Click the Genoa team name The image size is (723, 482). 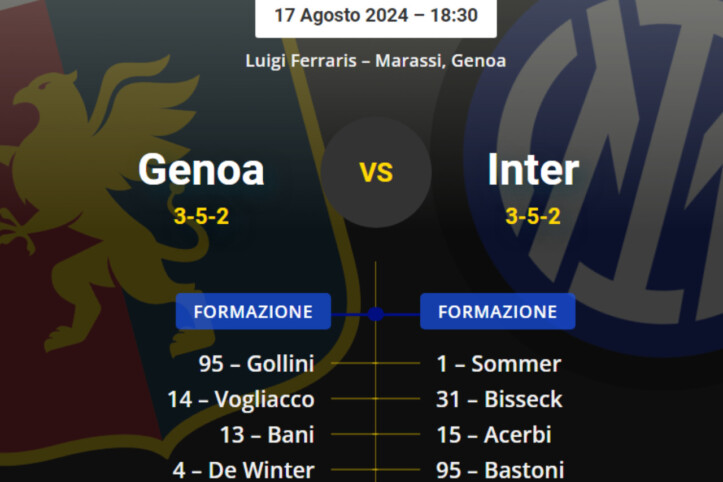pos(201,169)
